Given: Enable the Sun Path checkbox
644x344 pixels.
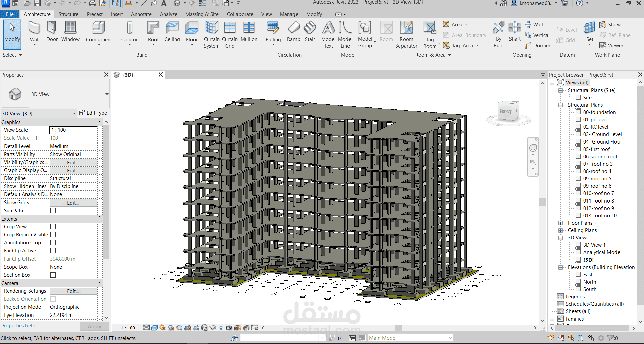Looking at the screenshot, I should (x=53, y=211).
